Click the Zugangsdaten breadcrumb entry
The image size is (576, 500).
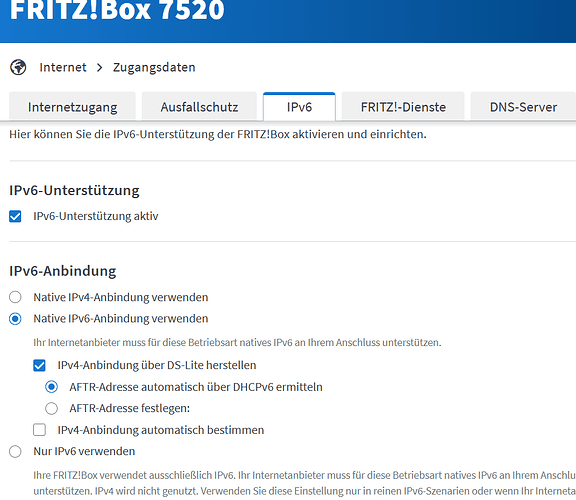tap(154, 68)
